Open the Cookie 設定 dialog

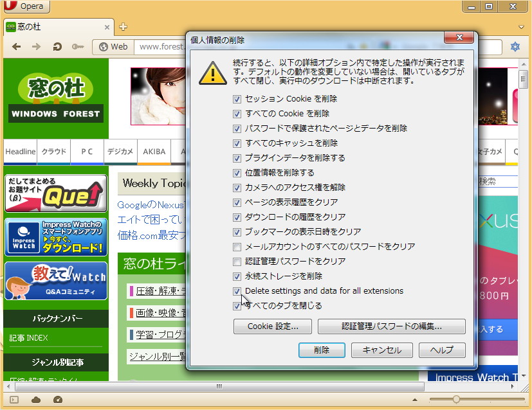271,326
